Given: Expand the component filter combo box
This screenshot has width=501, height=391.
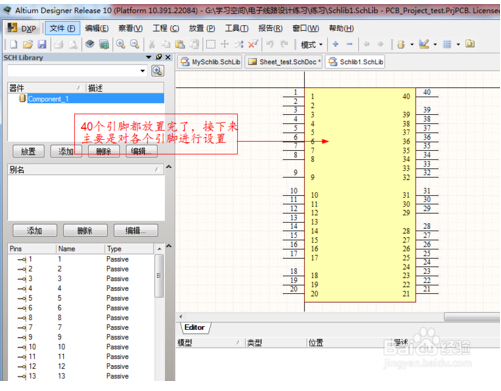Looking at the screenshot, I should [x=142, y=71].
